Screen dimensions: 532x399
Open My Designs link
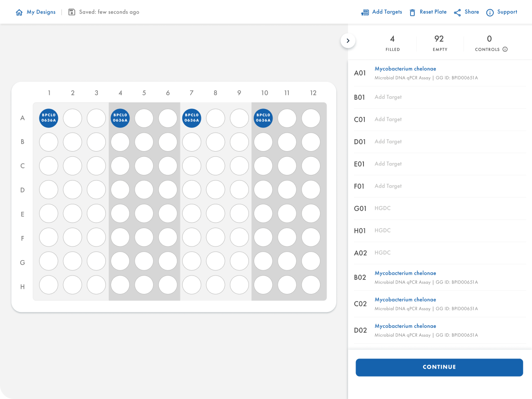coord(41,12)
